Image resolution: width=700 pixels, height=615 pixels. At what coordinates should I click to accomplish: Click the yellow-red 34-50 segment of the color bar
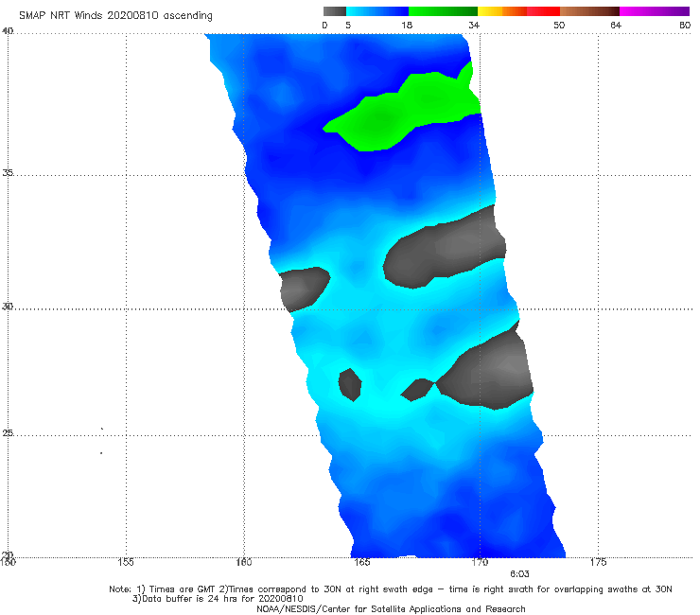tap(518, 11)
